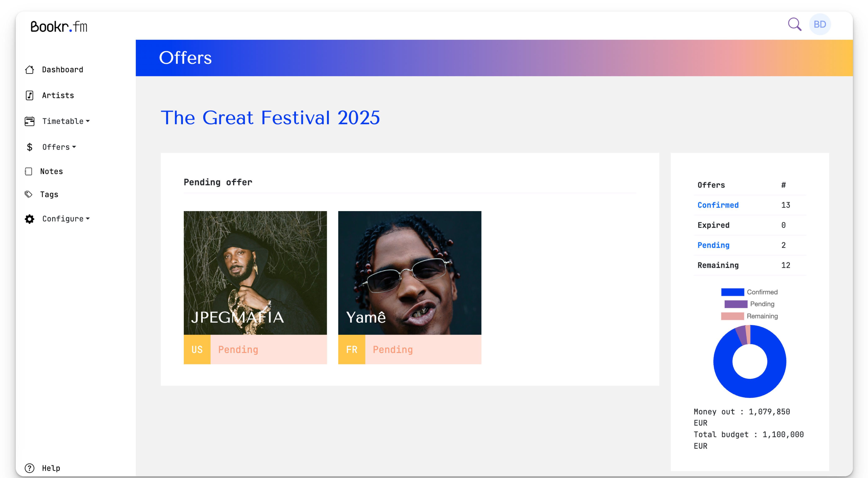Click the search magnifier icon
The image size is (868, 478).
794,24
